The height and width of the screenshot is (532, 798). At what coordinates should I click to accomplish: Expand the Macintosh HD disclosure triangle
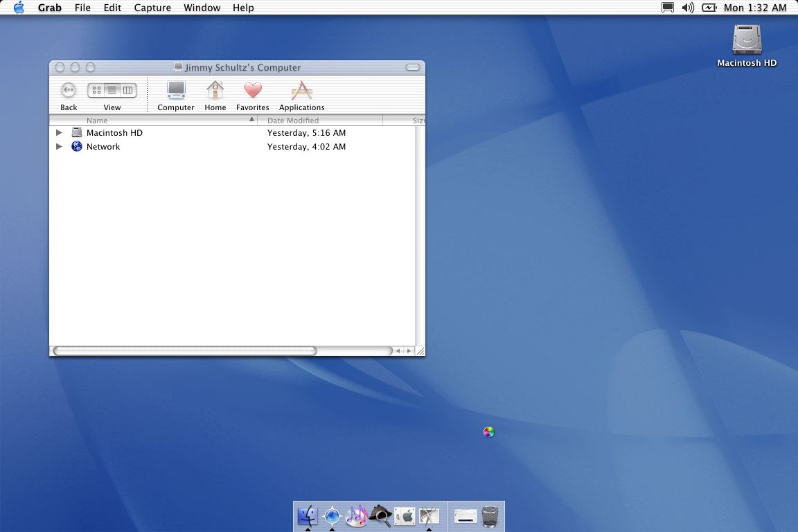(59, 132)
